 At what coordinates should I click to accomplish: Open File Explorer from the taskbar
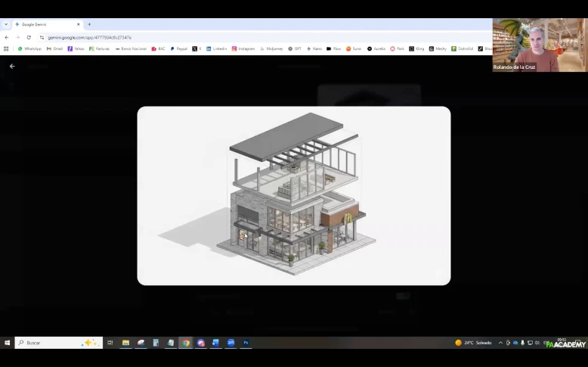pyautogui.click(x=125, y=343)
